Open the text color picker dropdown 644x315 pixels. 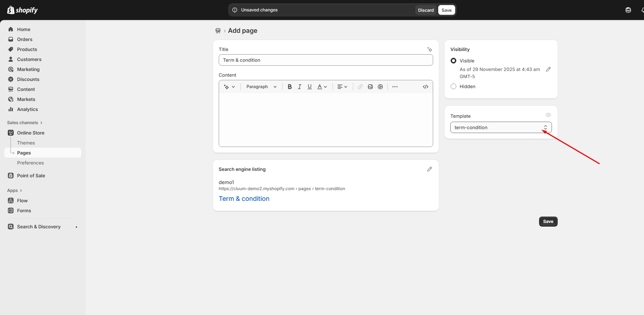(322, 87)
